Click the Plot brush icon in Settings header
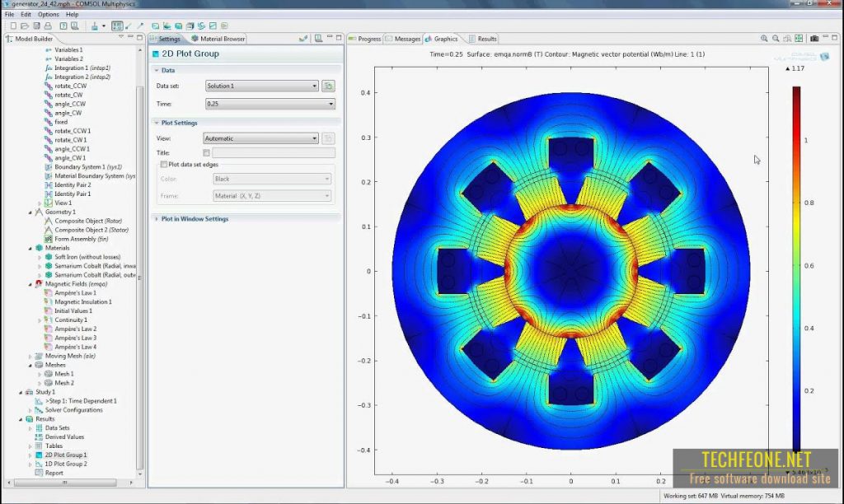Image resolution: width=844 pixels, height=504 pixels. tap(303, 38)
